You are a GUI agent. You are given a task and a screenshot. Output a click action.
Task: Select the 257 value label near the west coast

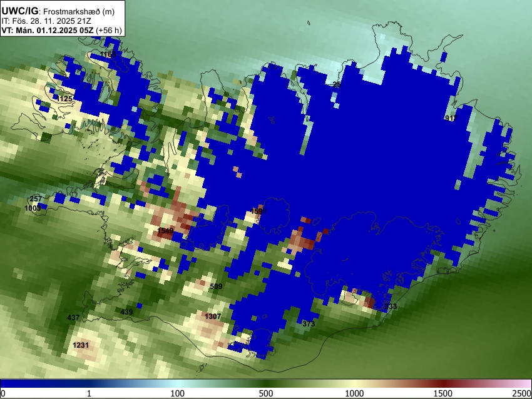[x=36, y=199]
